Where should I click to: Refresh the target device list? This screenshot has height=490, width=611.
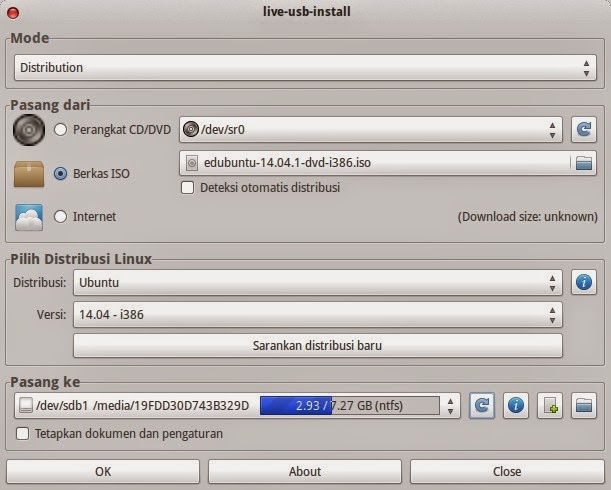[x=482, y=405]
